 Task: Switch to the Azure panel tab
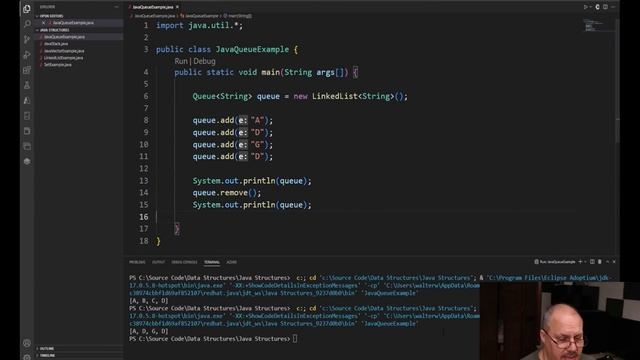pyautogui.click(x=231, y=262)
